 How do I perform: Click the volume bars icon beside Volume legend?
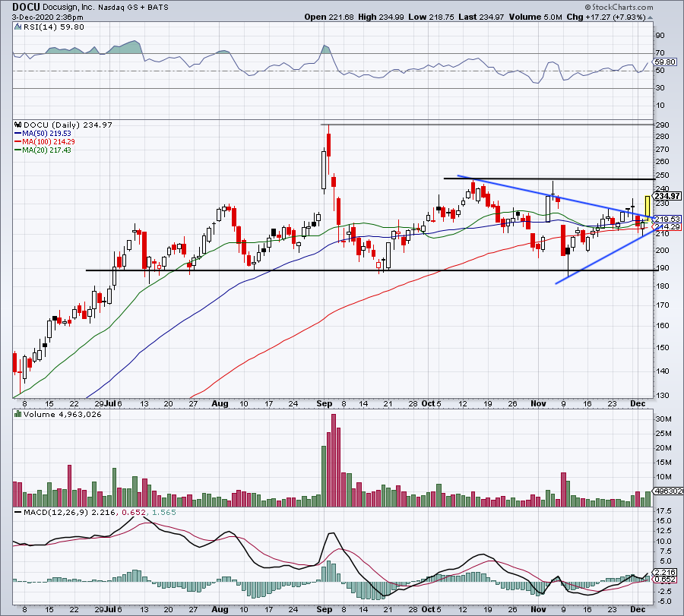(18, 414)
